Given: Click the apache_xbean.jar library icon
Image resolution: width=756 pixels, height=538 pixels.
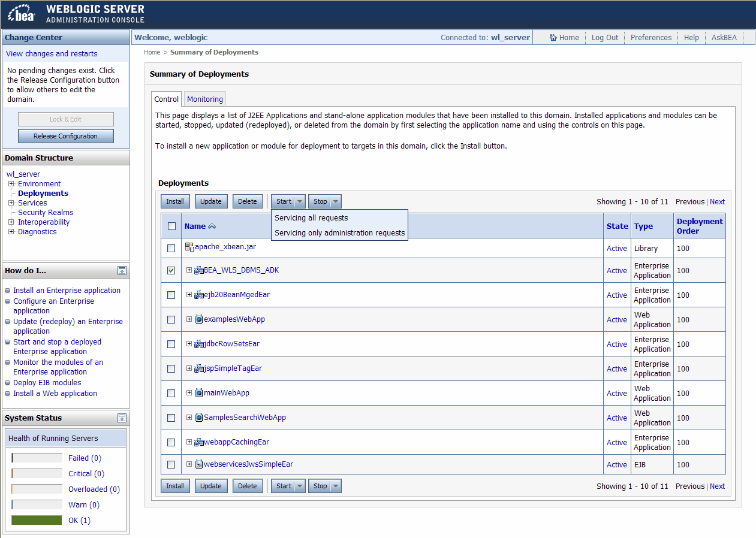Looking at the screenshot, I should [189, 247].
